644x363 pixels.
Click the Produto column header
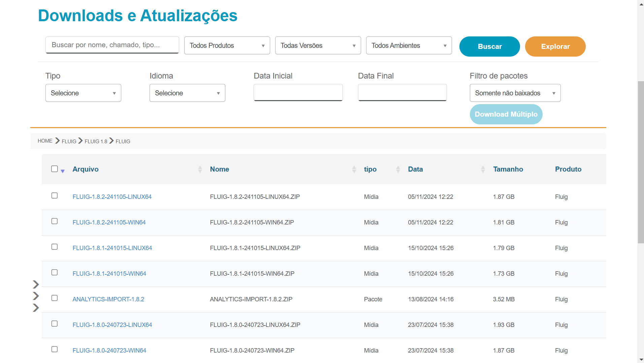(568, 169)
